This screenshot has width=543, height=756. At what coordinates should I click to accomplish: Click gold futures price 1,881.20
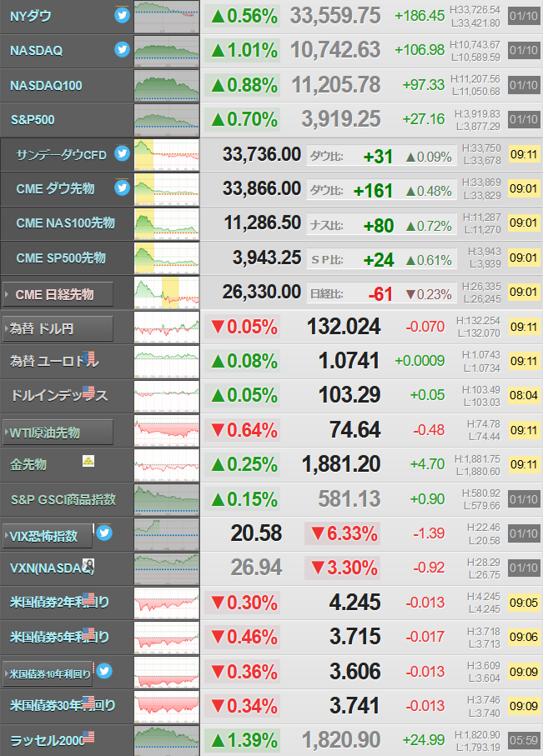pyautogui.click(x=341, y=464)
